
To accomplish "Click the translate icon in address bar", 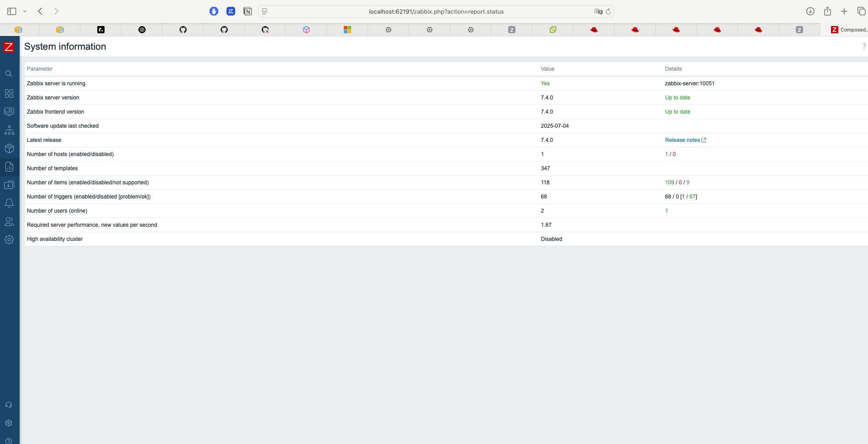I will pos(598,11).
